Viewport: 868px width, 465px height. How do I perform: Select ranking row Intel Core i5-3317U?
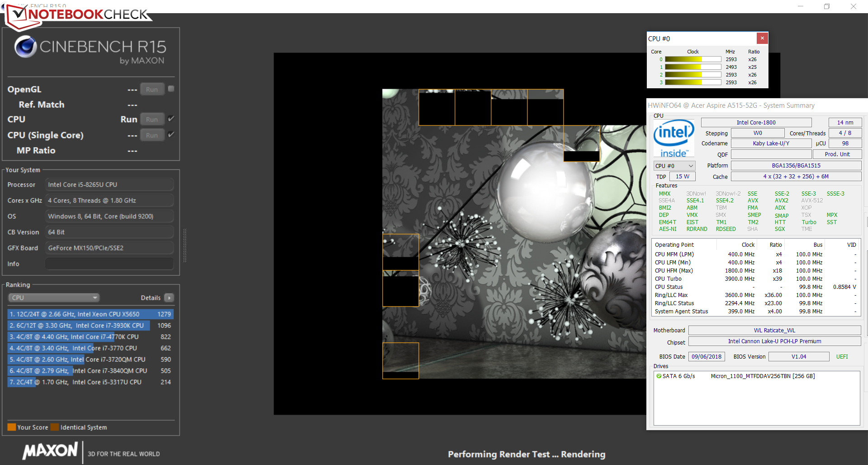tap(90, 382)
